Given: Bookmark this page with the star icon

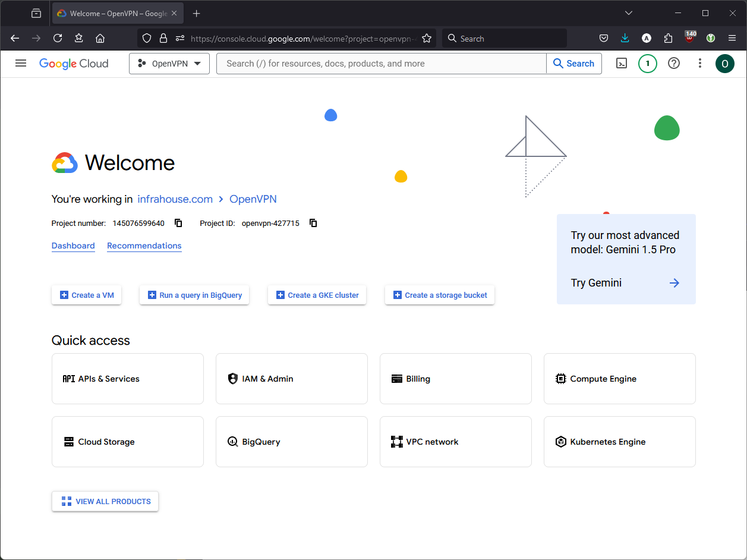Looking at the screenshot, I should click(427, 38).
